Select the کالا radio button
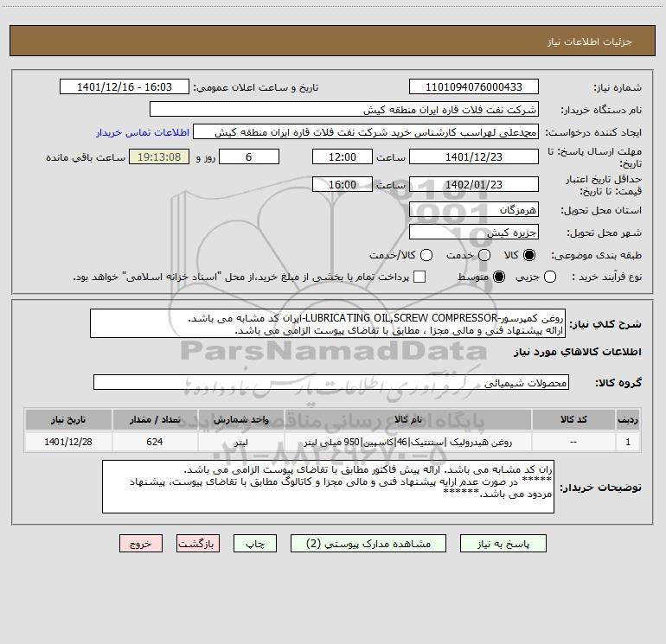 [x=529, y=255]
